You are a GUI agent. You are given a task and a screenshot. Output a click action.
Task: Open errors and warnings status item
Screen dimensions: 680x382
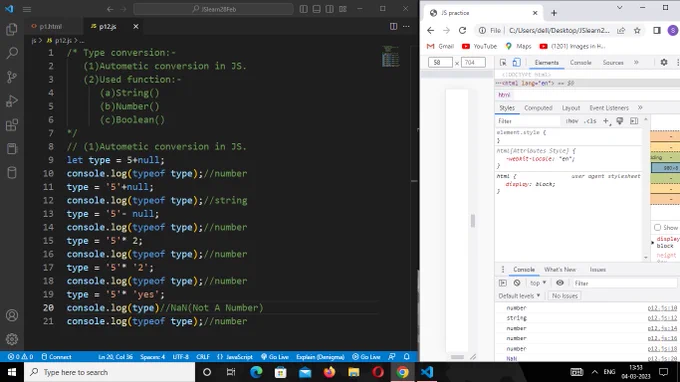(x=20, y=357)
